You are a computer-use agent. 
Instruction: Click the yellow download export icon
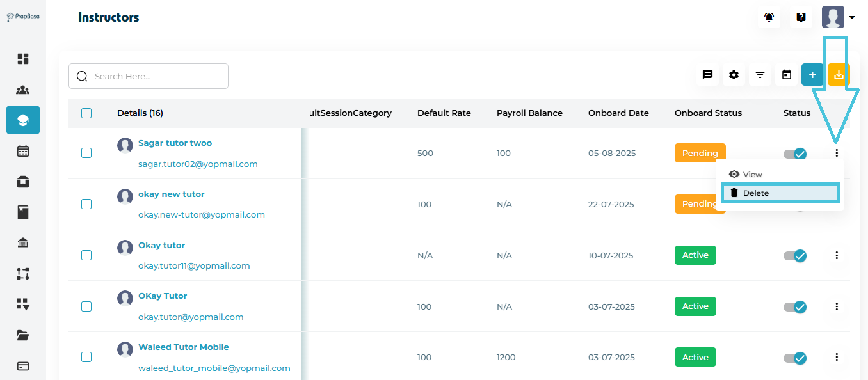pos(839,75)
